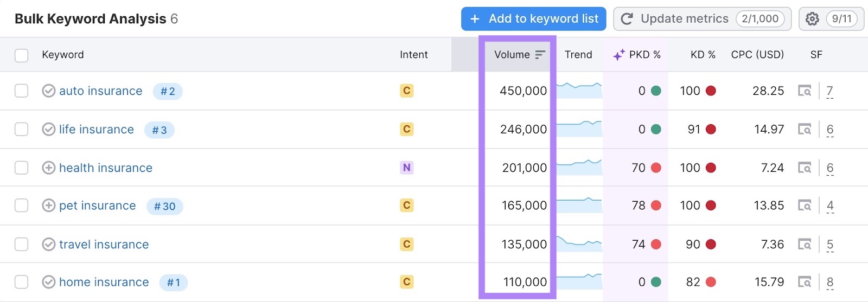868x302 pixels.
Task: Click the commercial intent badge for life insurance
Action: pos(406,130)
